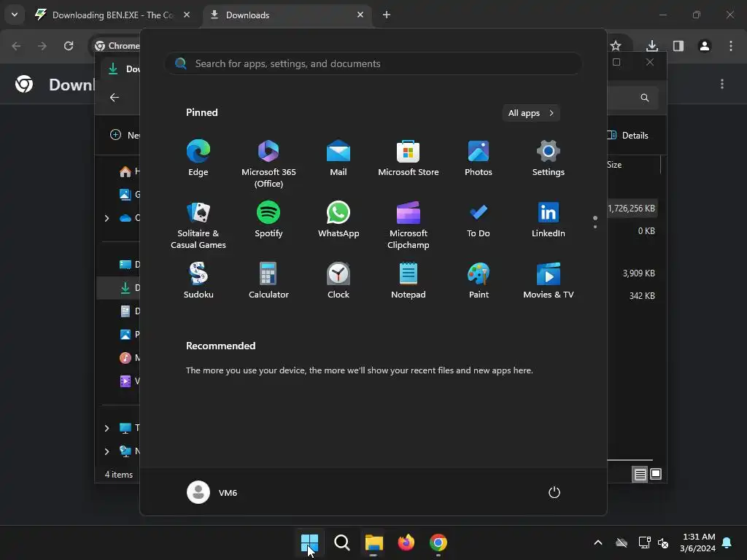Go to next pinned apps page dots
Image resolution: width=747 pixels, height=560 pixels.
(x=595, y=222)
